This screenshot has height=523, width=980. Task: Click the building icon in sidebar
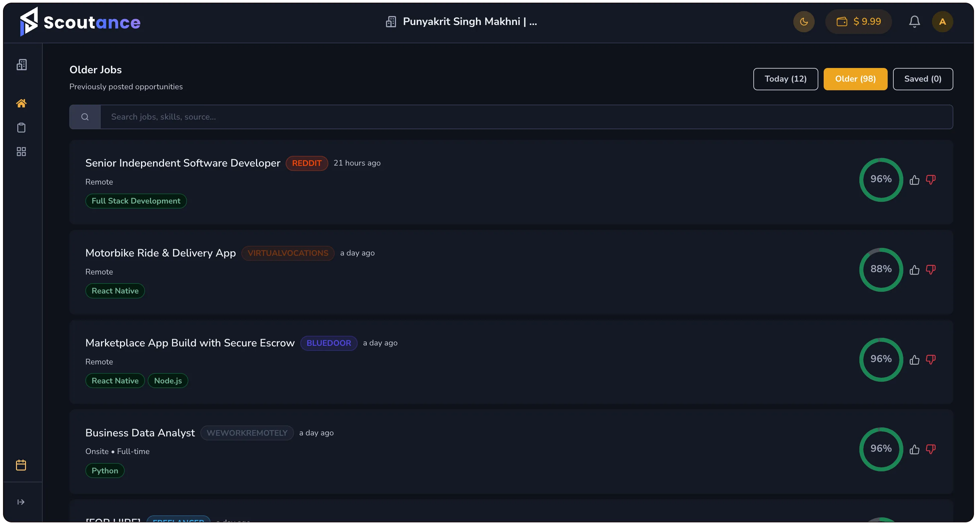coord(22,65)
